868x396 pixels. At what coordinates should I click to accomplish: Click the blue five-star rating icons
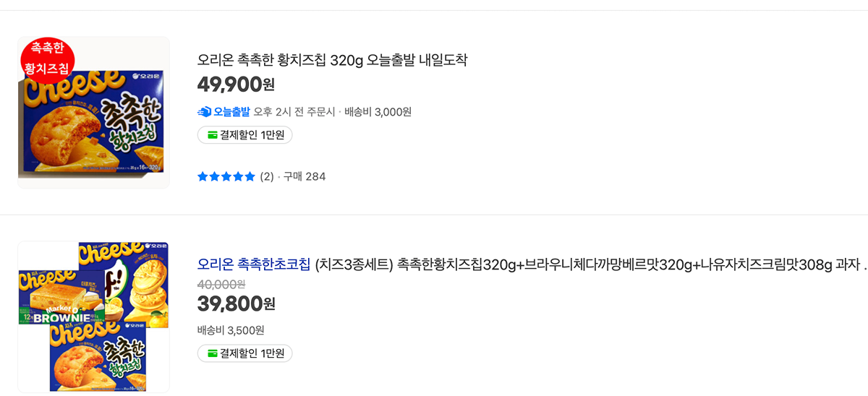pyautogui.click(x=226, y=176)
